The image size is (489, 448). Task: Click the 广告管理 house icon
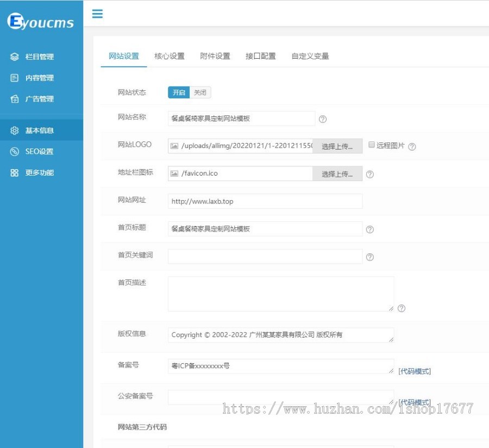(14, 99)
